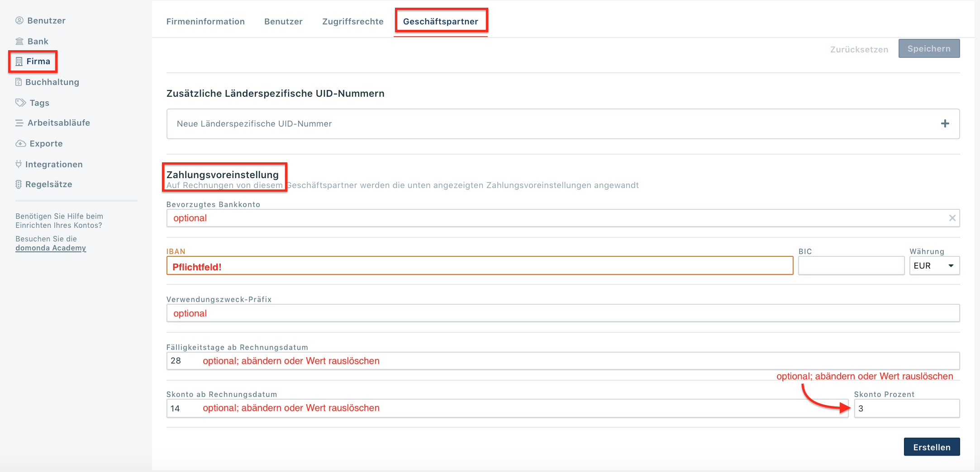Image resolution: width=980 pixels, height=472 pixels.
Task: Clear Bevorzugtes Bankkonto with X icon
Action: click(952, 218)
